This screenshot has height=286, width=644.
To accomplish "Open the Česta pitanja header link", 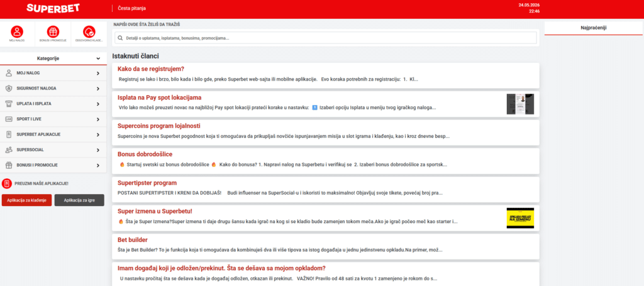I will coord(131,8).
